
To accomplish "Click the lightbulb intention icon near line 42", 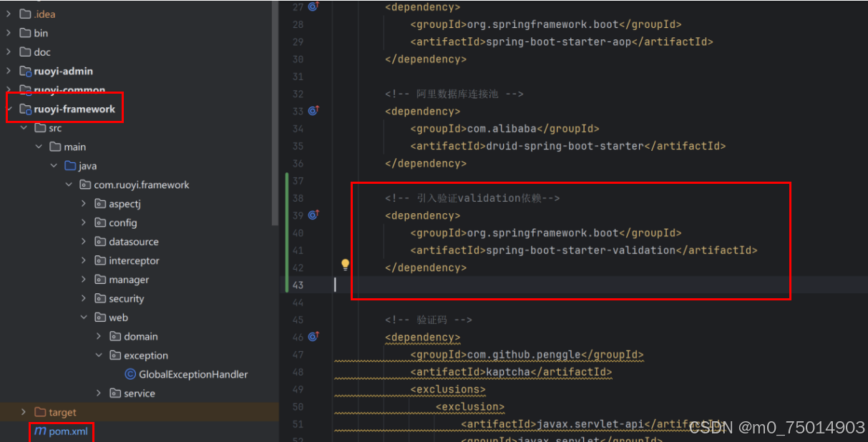I will pyautogui.click(x=346, y=264).
